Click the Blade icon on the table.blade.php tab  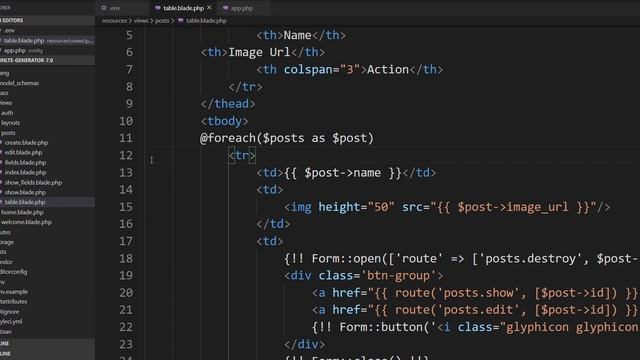point(158,8)
